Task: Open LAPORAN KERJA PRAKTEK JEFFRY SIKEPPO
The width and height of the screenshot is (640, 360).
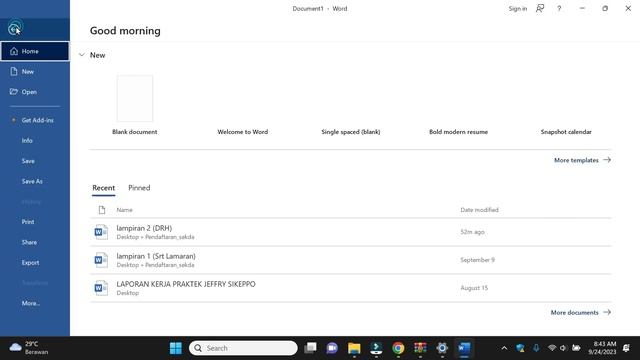Action: click(351, 288)
